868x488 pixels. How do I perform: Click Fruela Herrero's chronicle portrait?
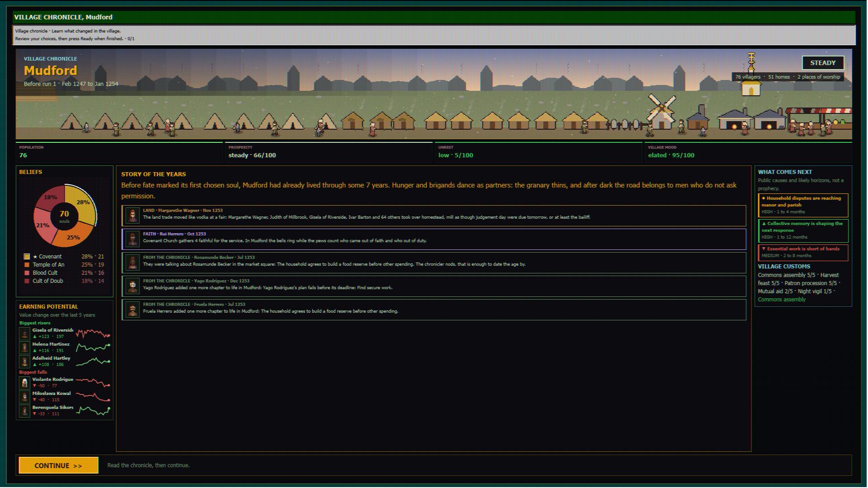(132, 310)
